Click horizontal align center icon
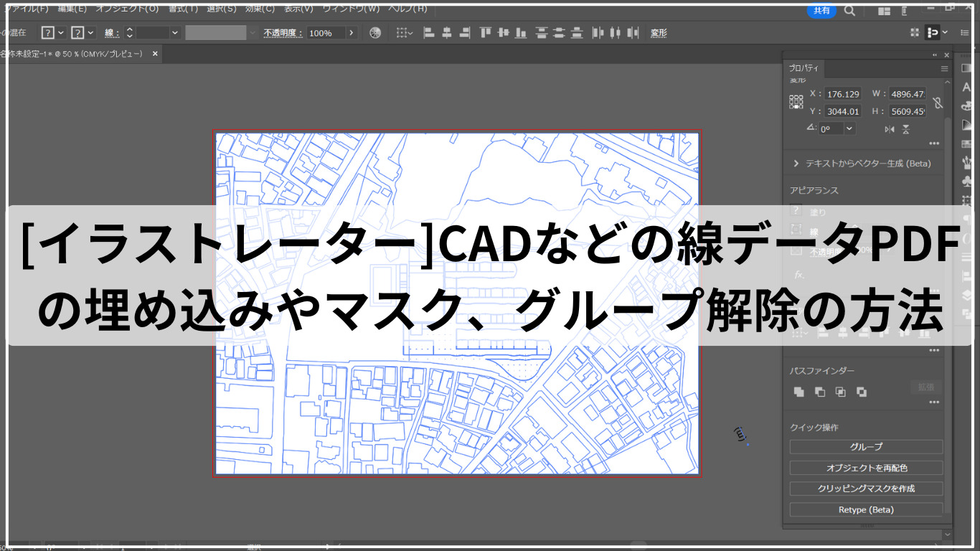Screen dimensions: 980x551 point(447,33)
